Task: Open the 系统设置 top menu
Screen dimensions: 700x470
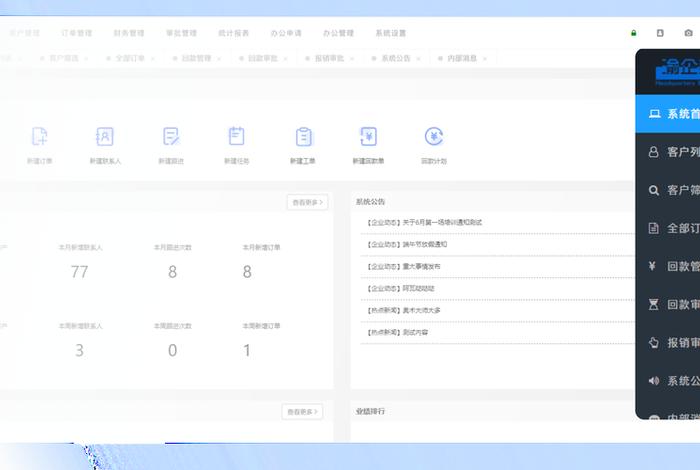Action: click(x=391, y=33)
